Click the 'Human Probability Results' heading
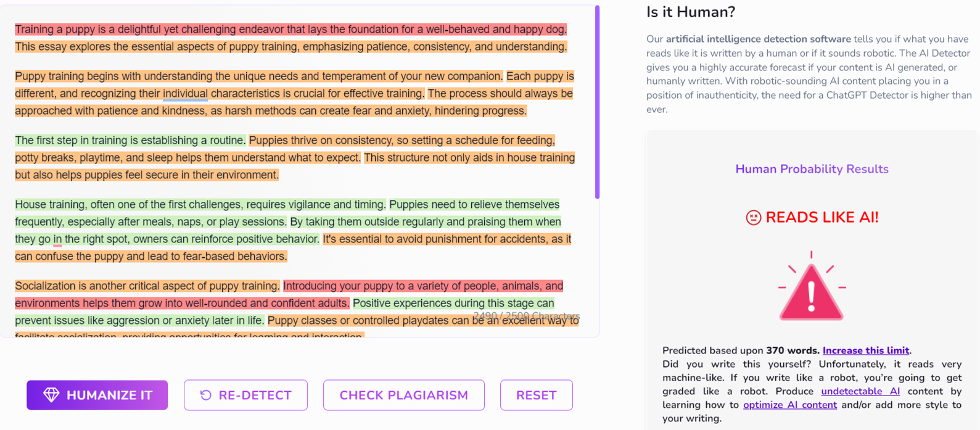The height and width of the screenshot is (430, 980). (x=811, y=168)
